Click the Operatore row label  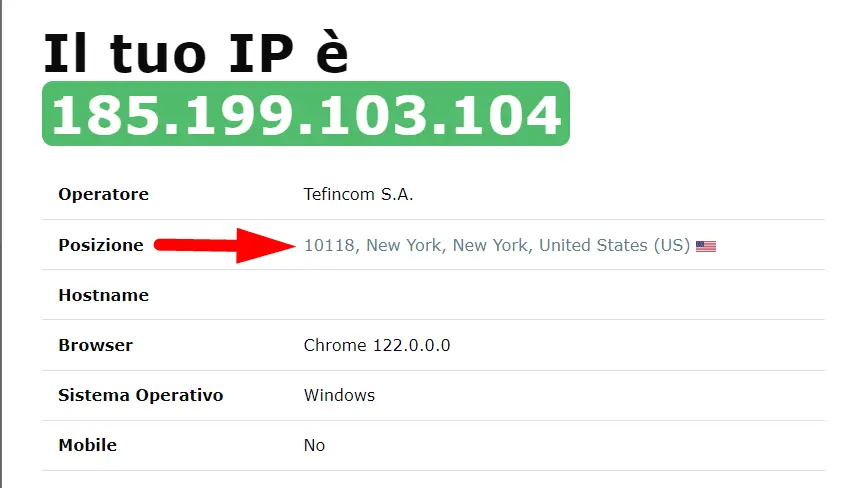[x=104, y=194]
